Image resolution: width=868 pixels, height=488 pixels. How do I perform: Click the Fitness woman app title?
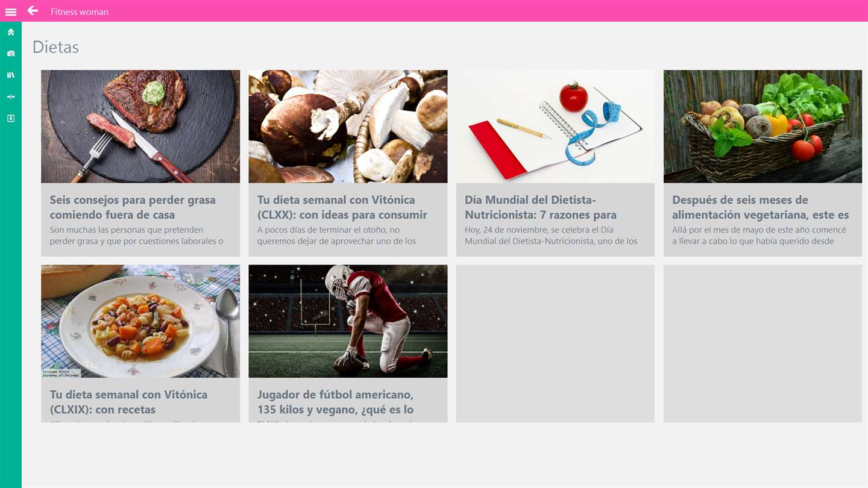(80, 12)
